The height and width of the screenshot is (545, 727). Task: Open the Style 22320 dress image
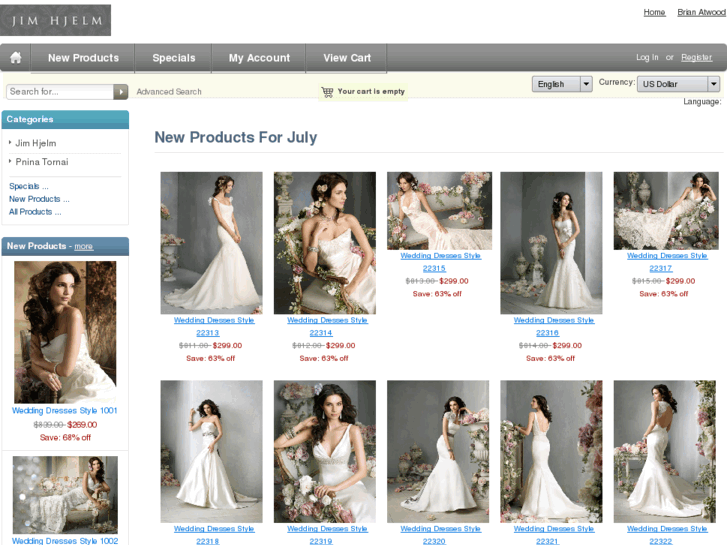pyautogui.click(x=438, y=452)
